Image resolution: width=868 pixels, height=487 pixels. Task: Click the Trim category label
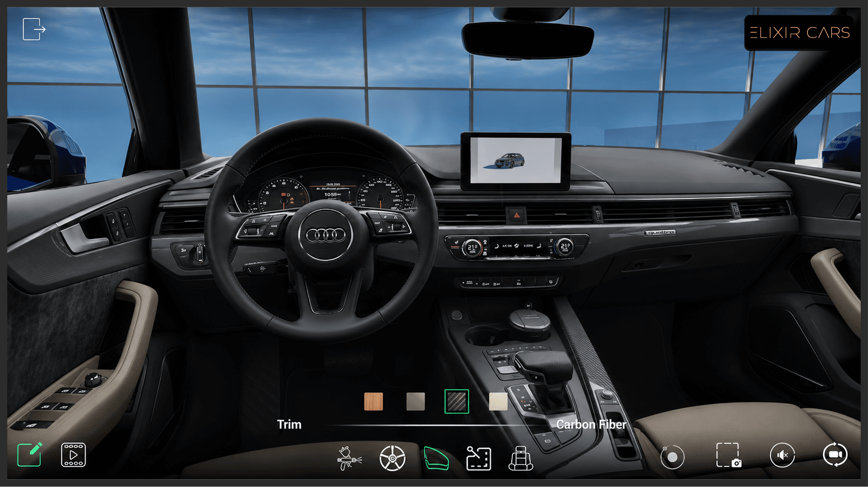pyautogui.click(x=289, y=424)
